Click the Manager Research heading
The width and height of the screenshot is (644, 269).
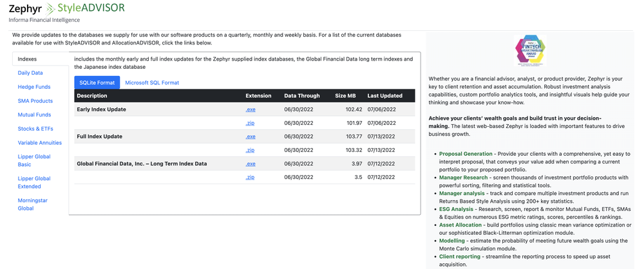pos(463,178)
